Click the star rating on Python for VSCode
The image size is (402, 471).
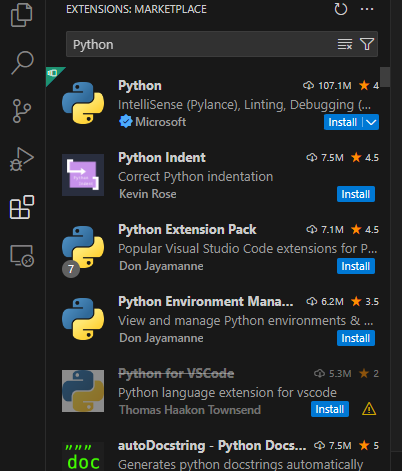tap(369, 373)
